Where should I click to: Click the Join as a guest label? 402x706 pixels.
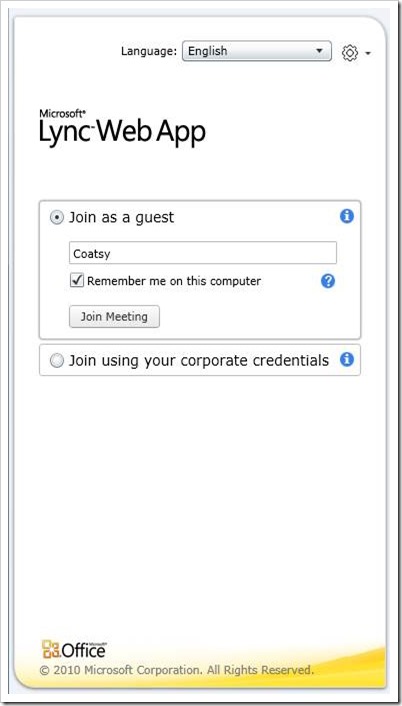point(121,217)
